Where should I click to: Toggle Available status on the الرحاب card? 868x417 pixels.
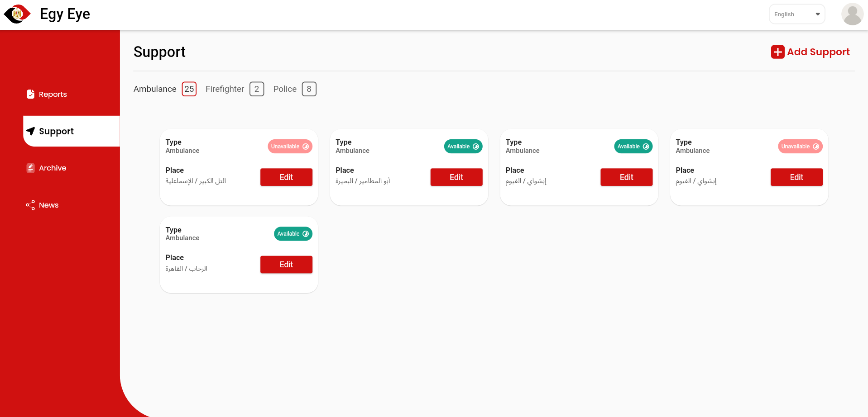[293, 233]
